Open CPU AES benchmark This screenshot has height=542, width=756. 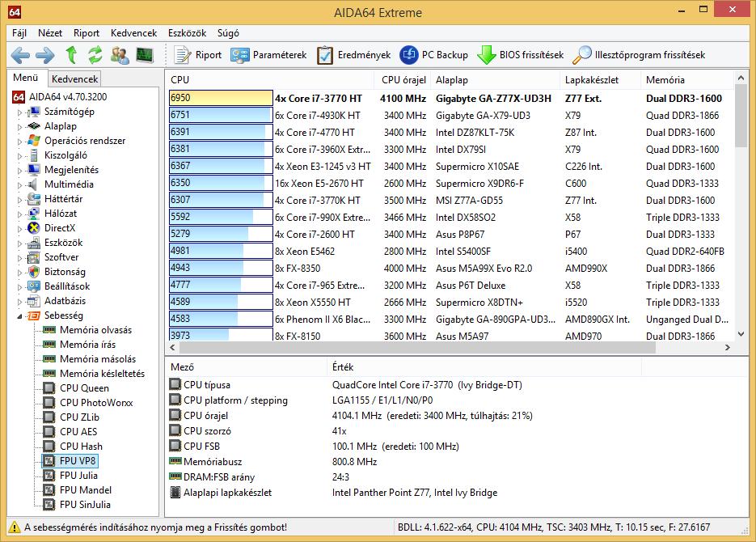tap(78, 431)
